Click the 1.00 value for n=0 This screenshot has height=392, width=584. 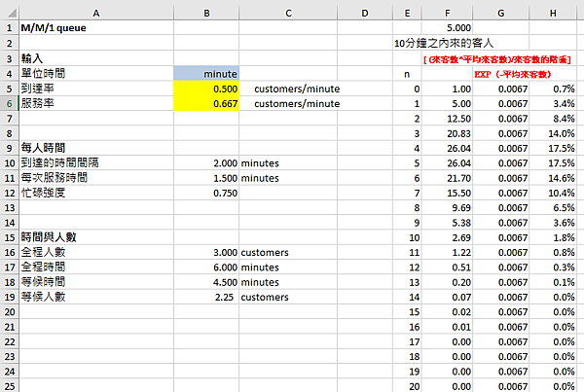tap(461, 89)
